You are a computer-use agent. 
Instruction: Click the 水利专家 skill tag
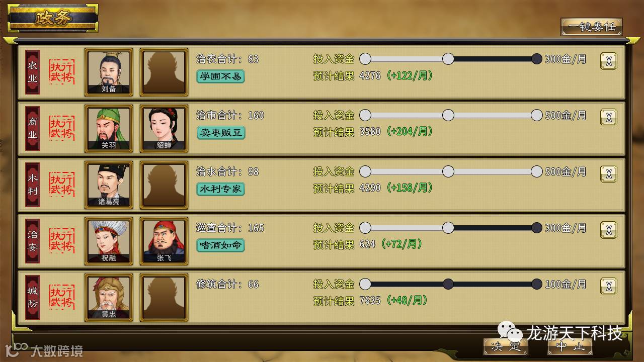tap(220, 189)
